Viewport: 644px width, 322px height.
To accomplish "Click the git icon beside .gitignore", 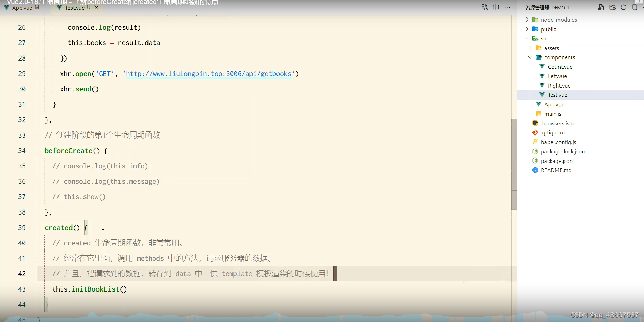I will 535,132.
